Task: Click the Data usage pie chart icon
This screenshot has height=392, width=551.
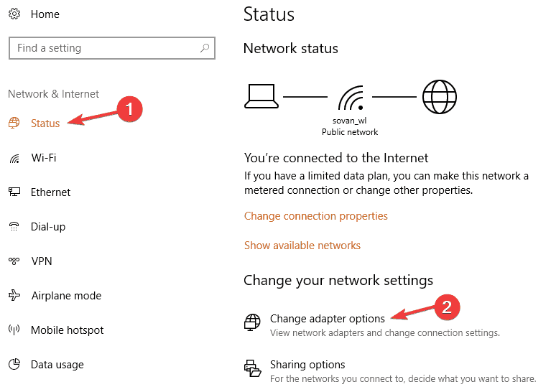Action: coord(14,364)
